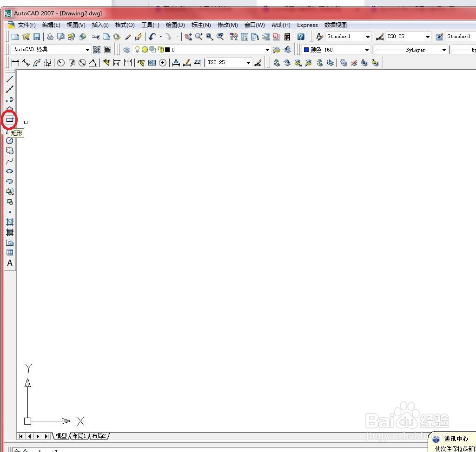Expand the Standard text style dropdown

368,37
